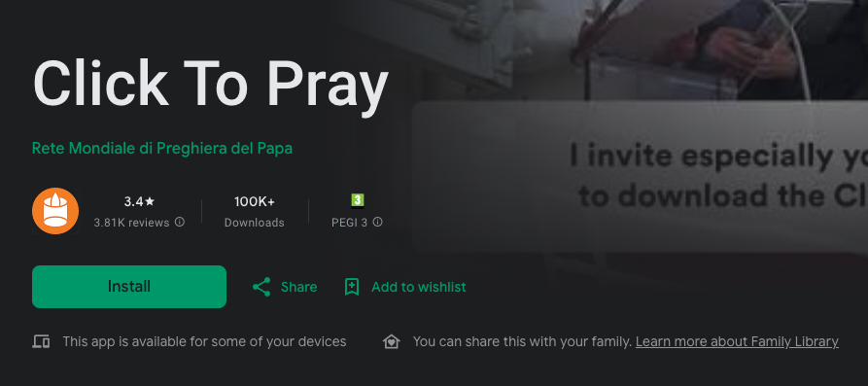Click the devices availability icon
The image size is (868, 386).
(x=41, y=341)
